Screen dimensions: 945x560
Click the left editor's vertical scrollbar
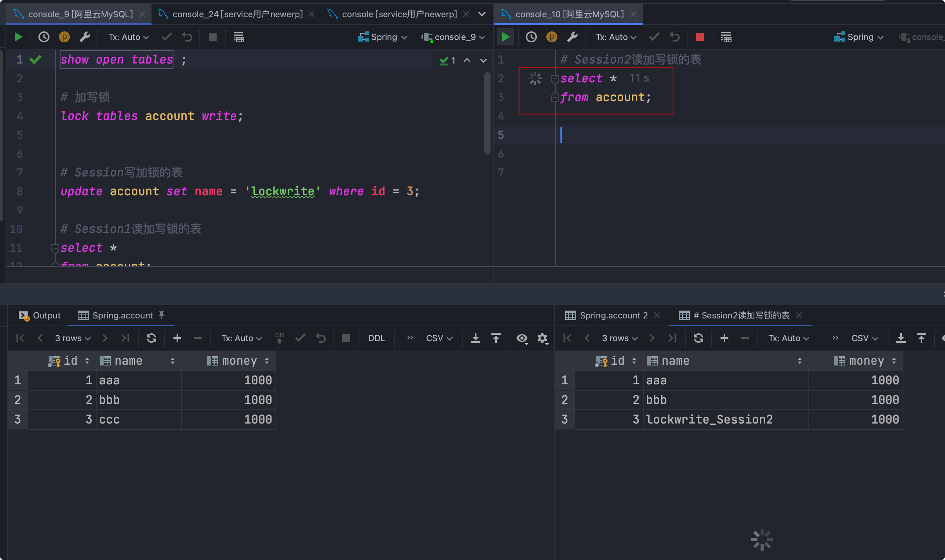coord(487,114)
